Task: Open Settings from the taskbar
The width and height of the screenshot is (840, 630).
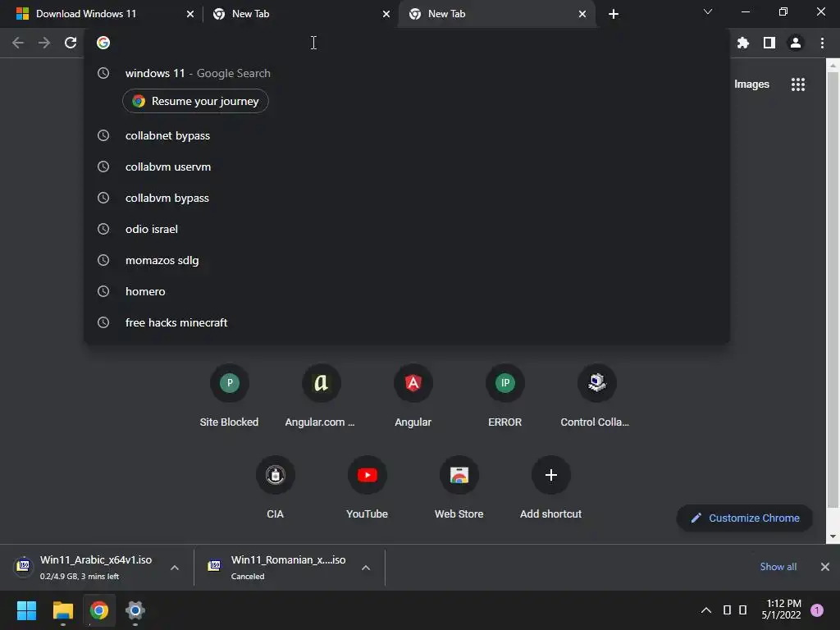Action: point(135,610)
